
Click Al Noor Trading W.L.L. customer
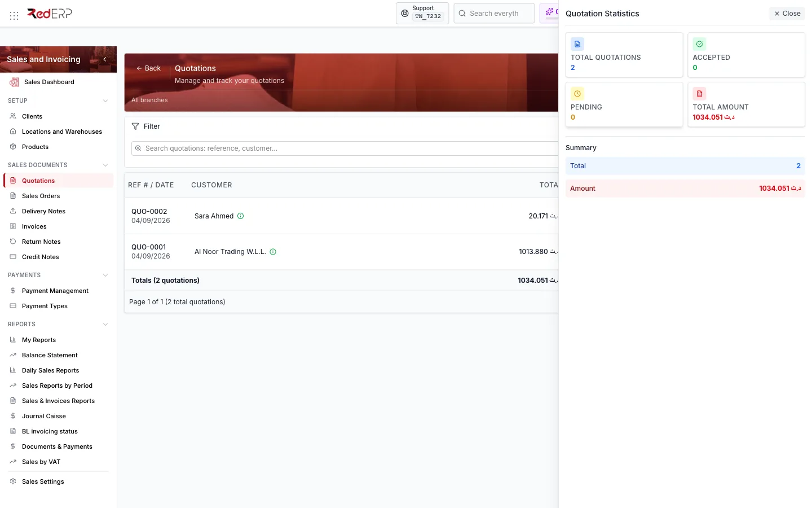(230, 252)
